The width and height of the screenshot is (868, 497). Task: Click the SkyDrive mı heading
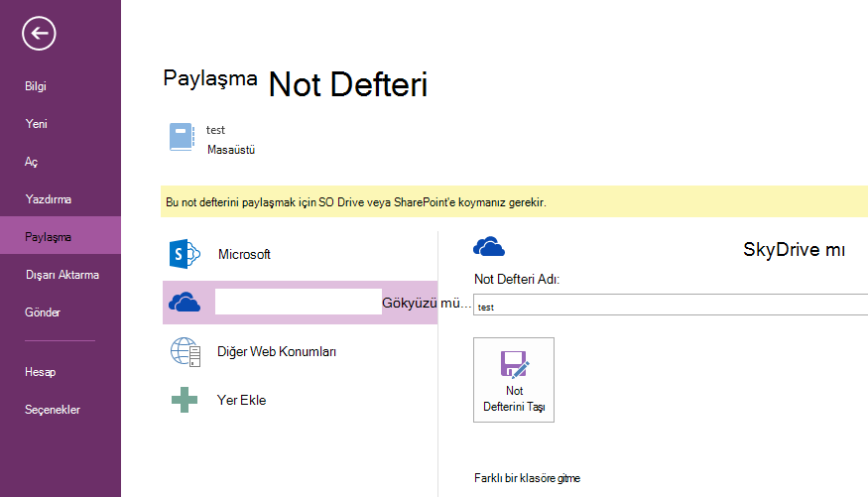(794, 250)
